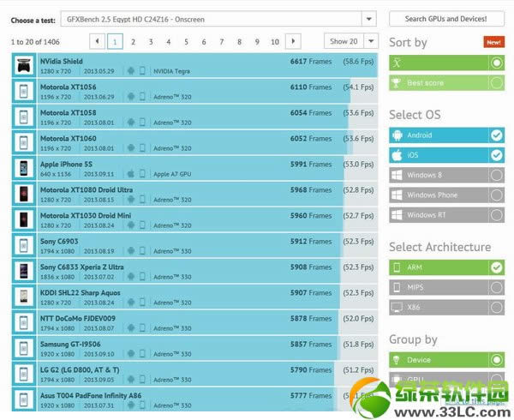Click the Windows 8 logo icon
The width and height of the screenshot is (514, 420).
(x=397, y=175)
